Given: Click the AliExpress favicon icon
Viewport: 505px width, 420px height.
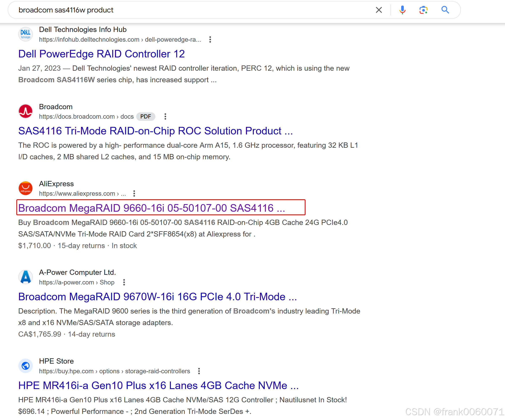Looking at the screenshot, I should click(x=25, y=188).
